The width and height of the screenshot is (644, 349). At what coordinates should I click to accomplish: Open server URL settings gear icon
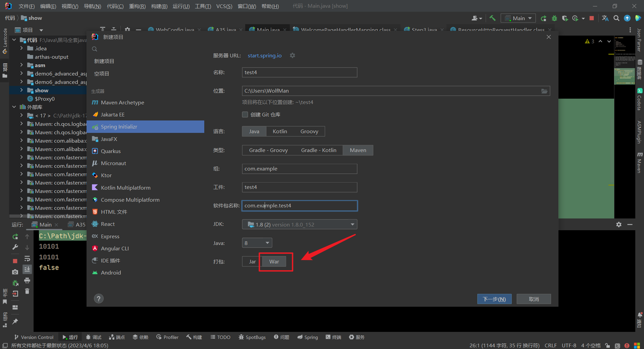coord(292,55)
